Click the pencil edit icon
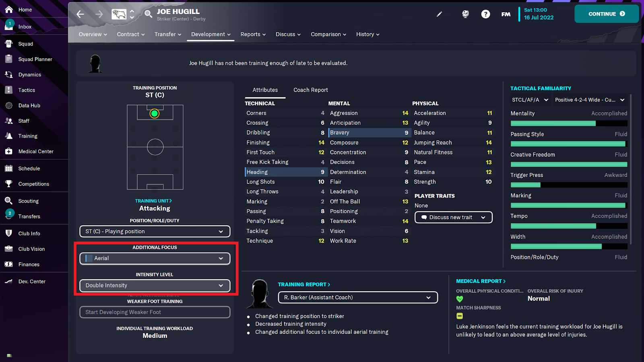Viewport: 644px width, 362px height. click(439, 14)
